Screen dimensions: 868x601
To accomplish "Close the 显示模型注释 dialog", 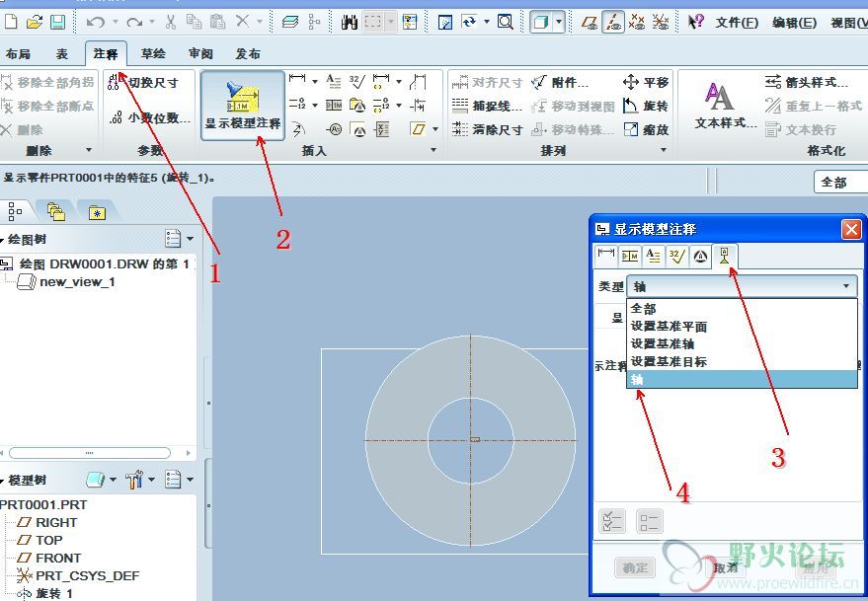I will [x=851, y=229].
